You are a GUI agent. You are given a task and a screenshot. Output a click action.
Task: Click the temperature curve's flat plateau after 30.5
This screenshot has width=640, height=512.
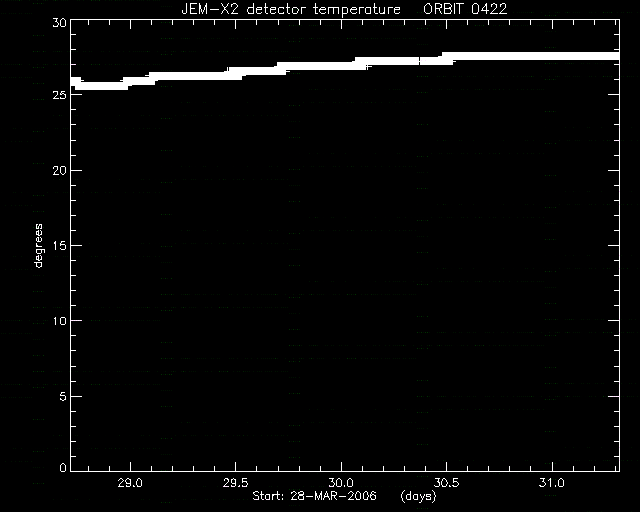click(x=531, y=56)
